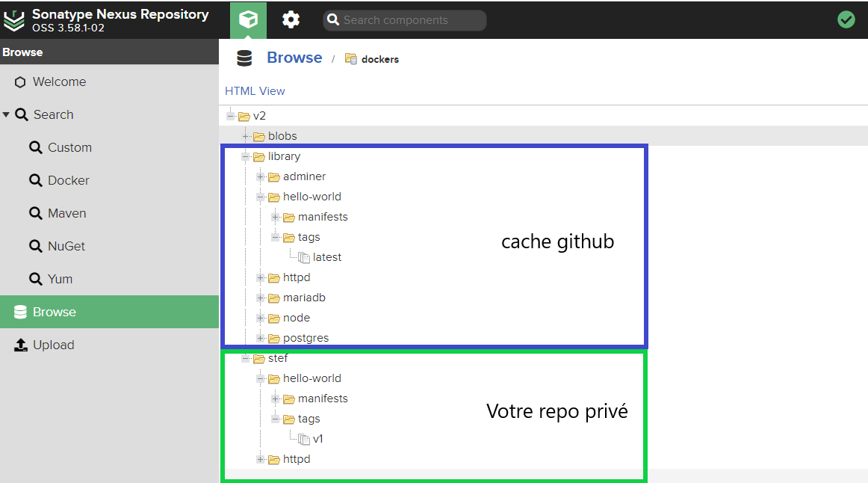Click the Browse breadcrumb link

pos(294,58)
